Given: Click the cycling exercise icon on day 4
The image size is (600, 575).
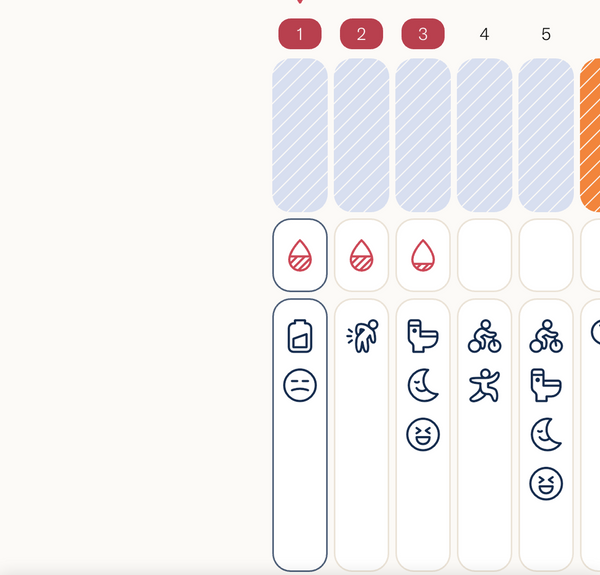Looking at the screenshot, I should point(485,336).
